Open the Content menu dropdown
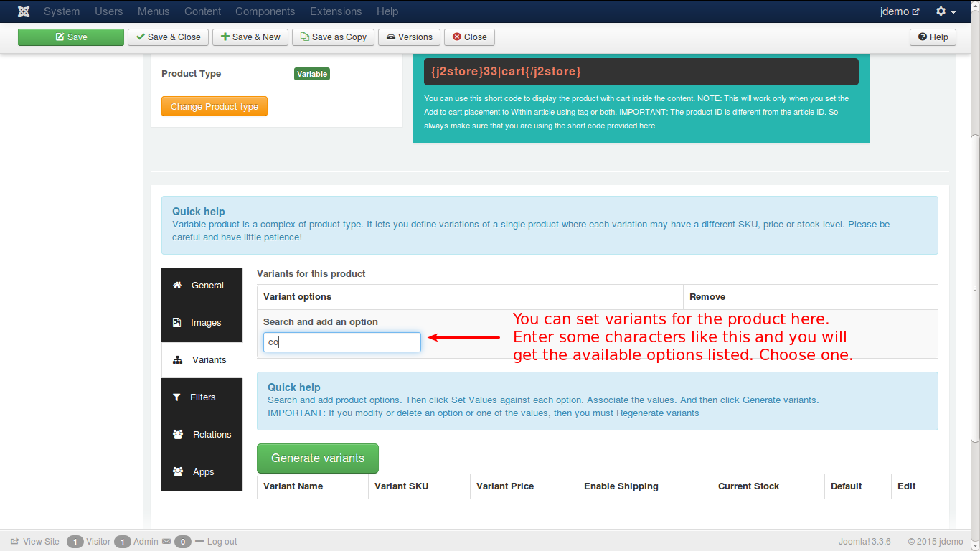Viewport: 980px width, 551px height. click(x=202, y=11)
